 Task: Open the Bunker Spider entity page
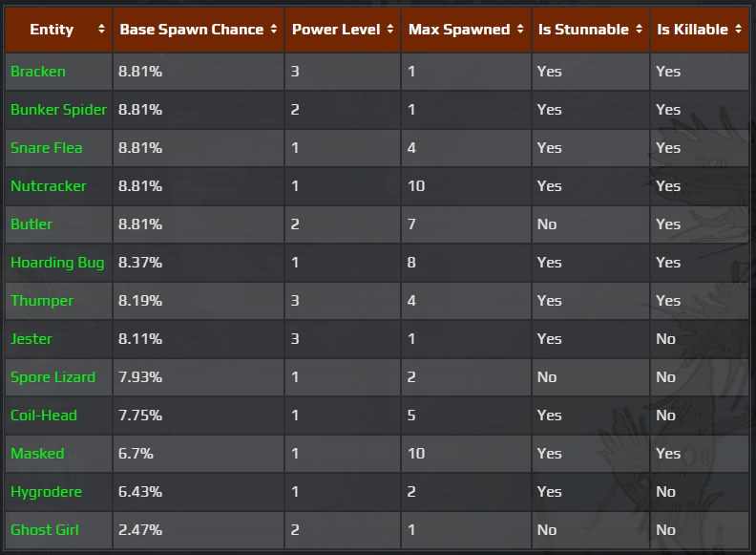[58, 110]
